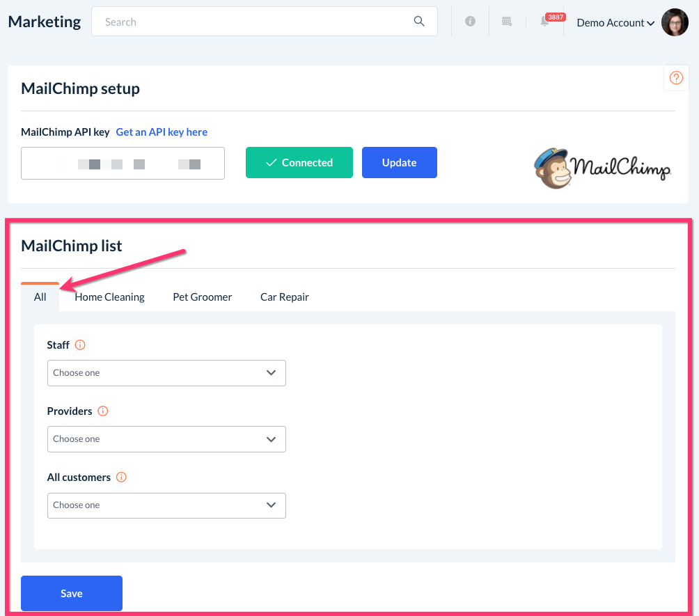Expand the Staff list dropdown

click(x=166, y=373)
